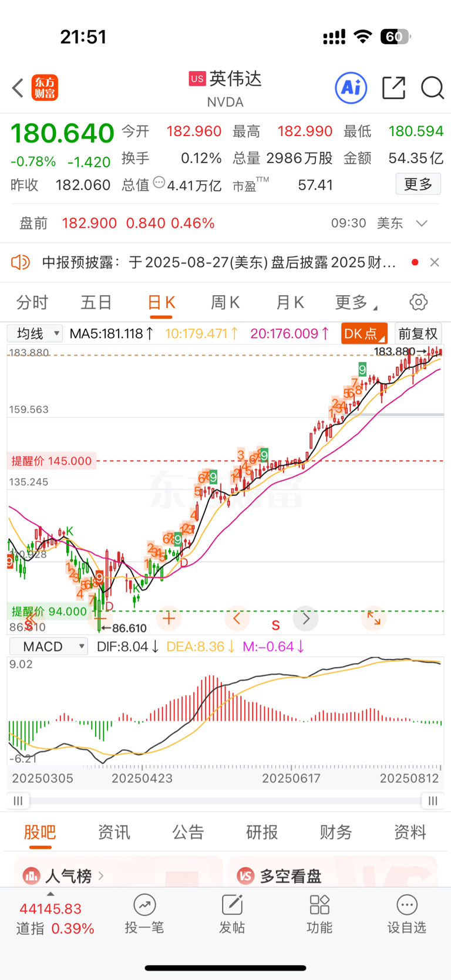Image resolution: width=451 pixels, height=980 pixels.
Task: Open the 股吧 section tab
Action: point(40,832)
